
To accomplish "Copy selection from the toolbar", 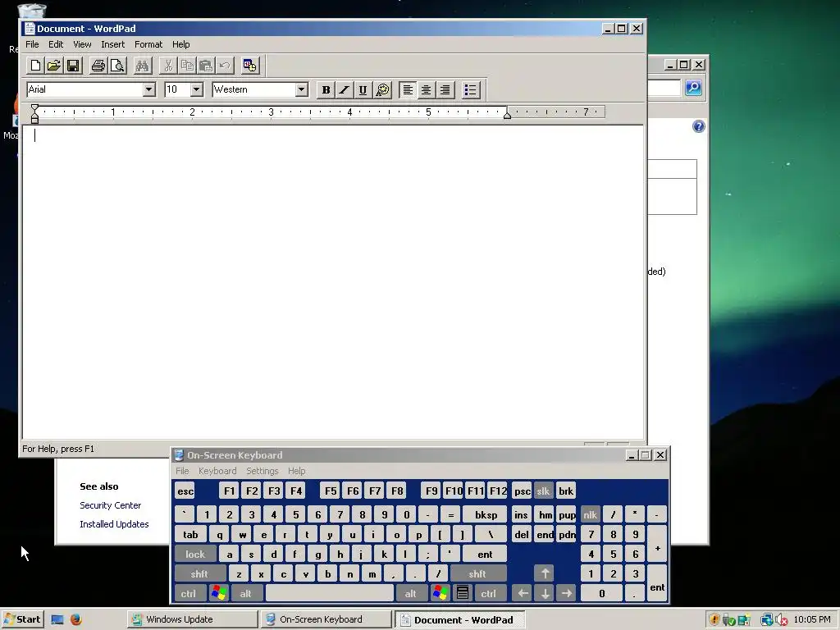I will [x=187, y=66].
